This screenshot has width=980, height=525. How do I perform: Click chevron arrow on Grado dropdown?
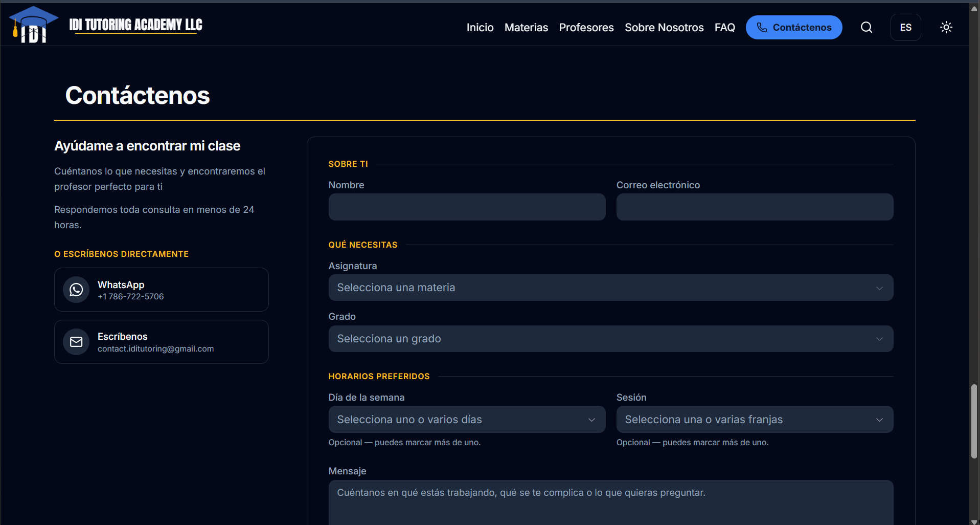(x=879, y=339)
